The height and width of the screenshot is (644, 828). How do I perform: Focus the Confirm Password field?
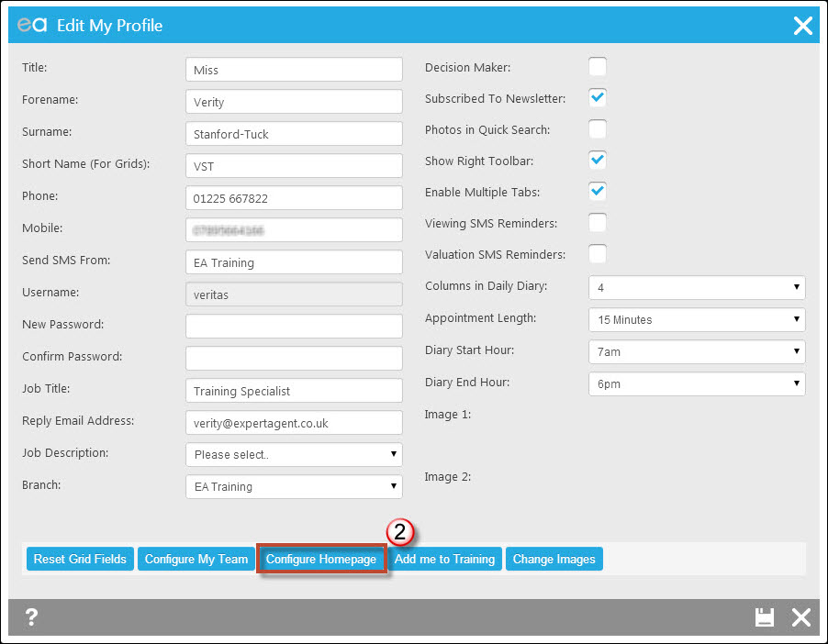(294, 359)
